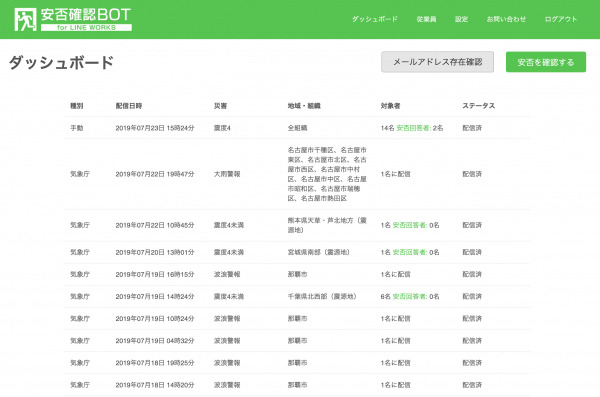Click the 宮城県南部（震源地） cell
The width and height of the screenshot is (600, 397).
click(x=319, y=252)
